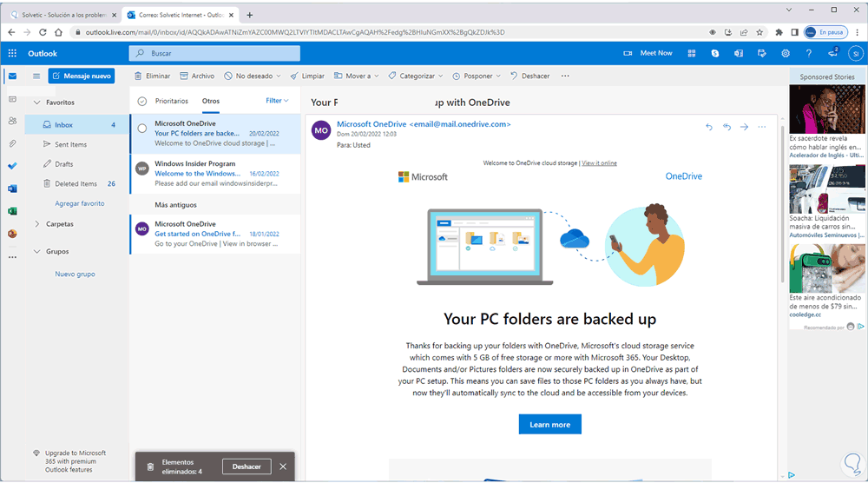Open toolbar overflow ellipsis menu

[565, 76]
